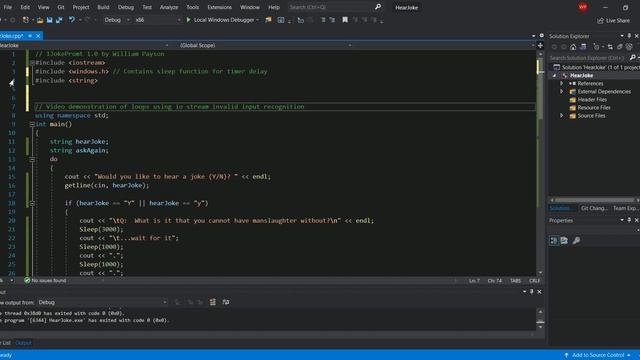This screenshot has height=360, width=640.
Task: Collapse the HearJoke project node
Action: point(554,76)
